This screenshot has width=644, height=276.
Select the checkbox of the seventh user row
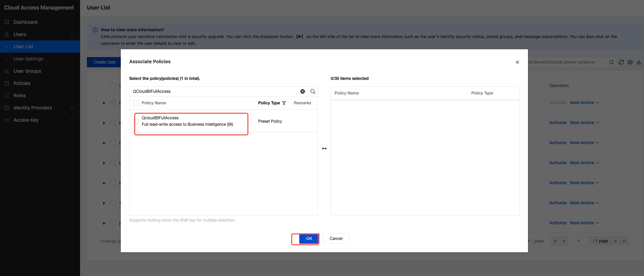(x=113, y=223)
